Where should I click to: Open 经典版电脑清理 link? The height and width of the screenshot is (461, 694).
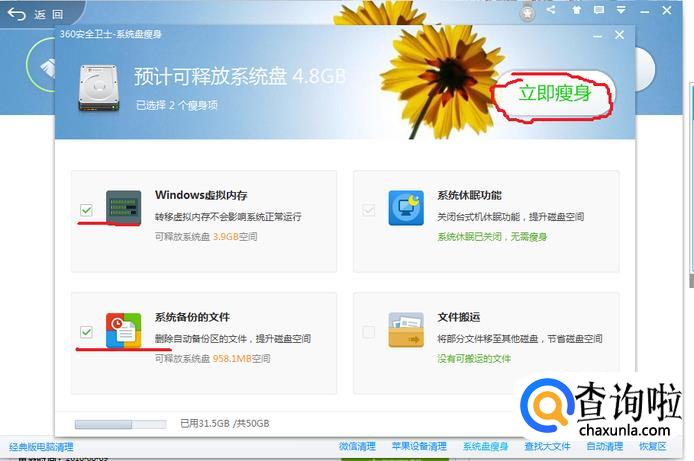click(x=41, y=447)
